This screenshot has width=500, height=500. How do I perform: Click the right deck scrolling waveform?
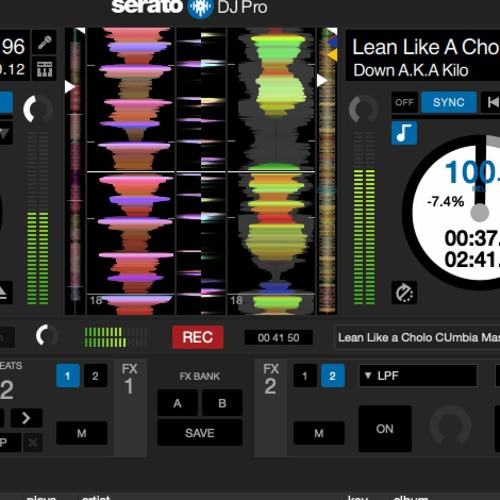[x=271, y=171]
